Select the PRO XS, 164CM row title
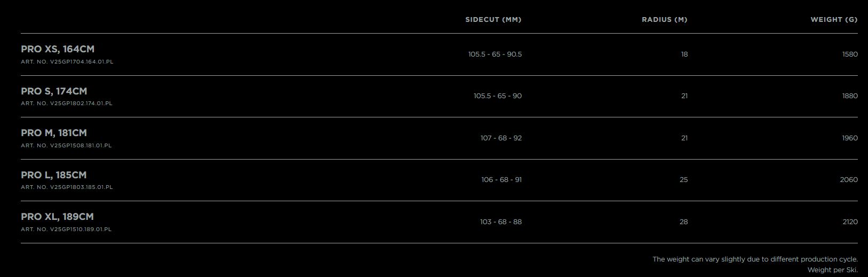The height and width of the screenshot is (277, 868). coord(58,49)
